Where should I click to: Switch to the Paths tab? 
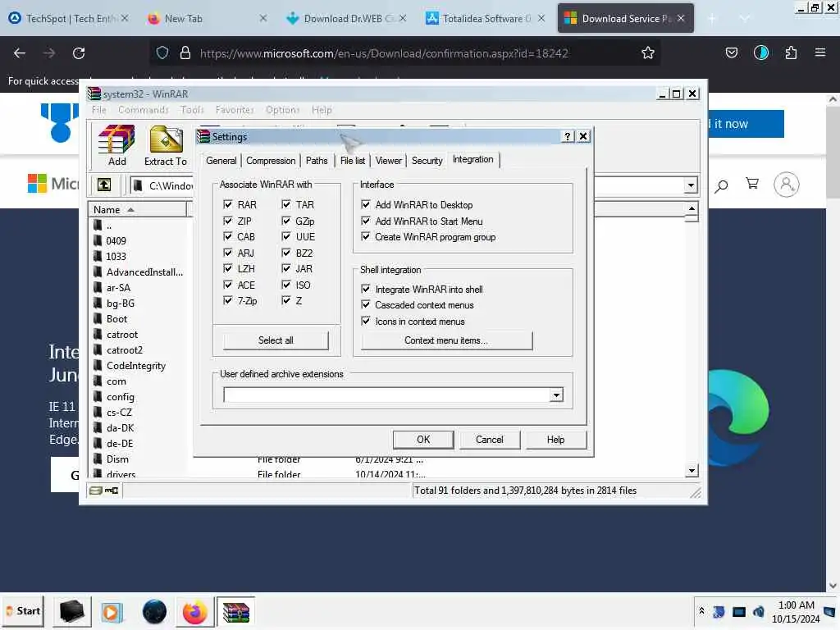317,161
